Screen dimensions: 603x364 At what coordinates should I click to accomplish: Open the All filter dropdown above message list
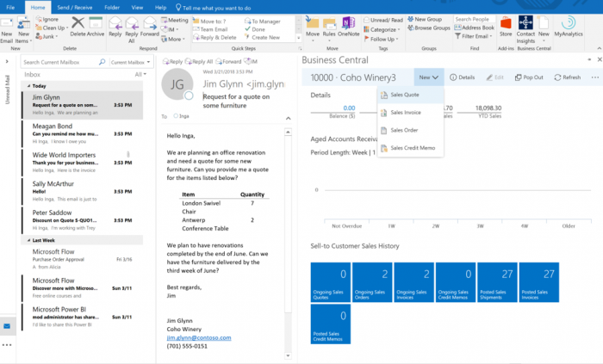click(140, 74)
